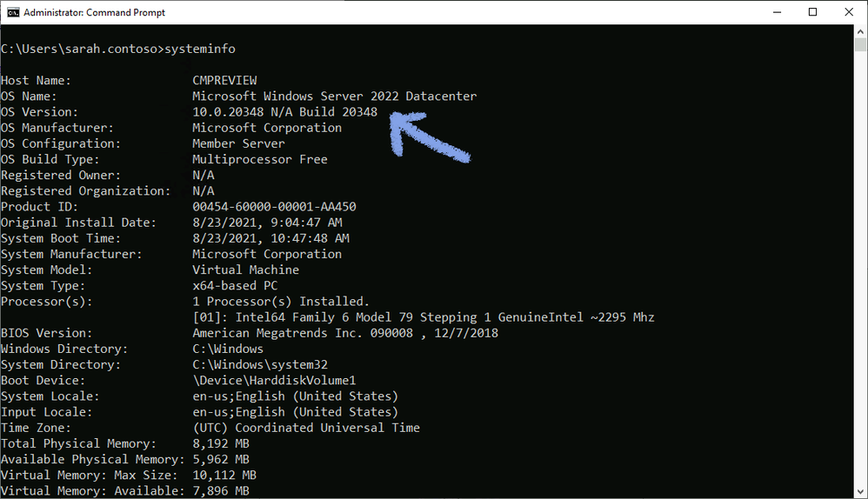The height and width of the screenshot is (499, 868).
Task: Minimize the Command Prompt window
Action: tap(778, 12)
